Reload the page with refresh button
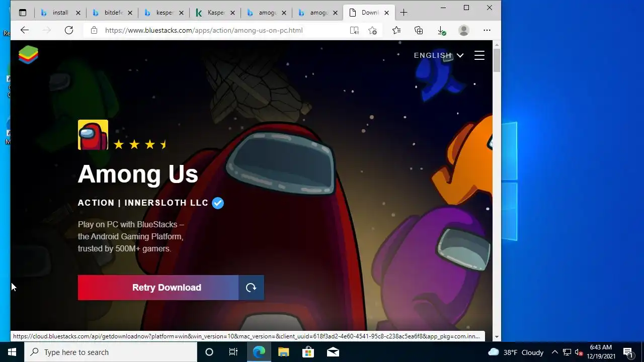Image resolution: width=644 pixels, height=362 pixels. click(69, 30)
